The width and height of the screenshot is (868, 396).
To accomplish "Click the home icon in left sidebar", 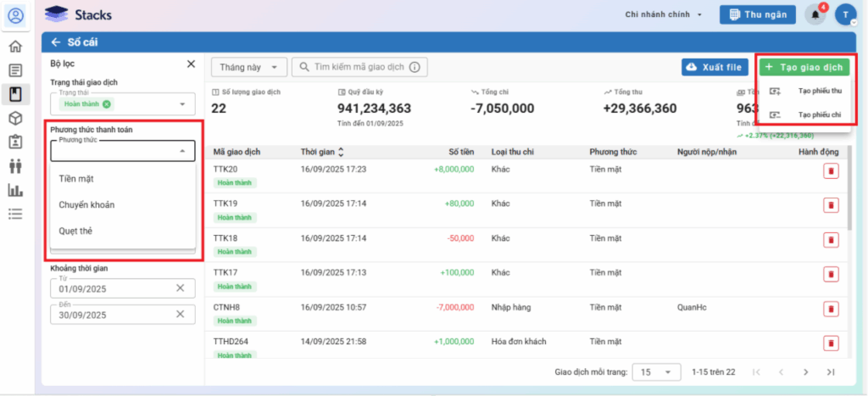I will pyautogui.click(x=15, y=46).
